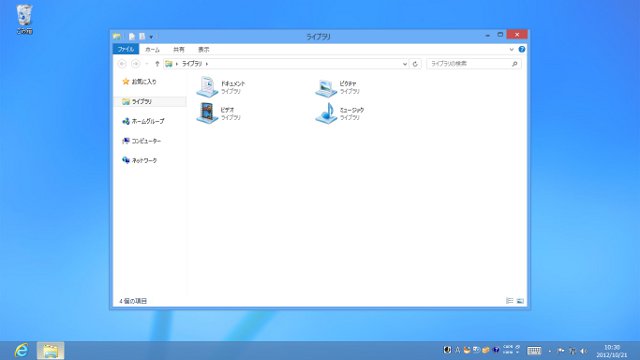Open the touch keyboard from taskbar
640x360 pixels.
534,351
